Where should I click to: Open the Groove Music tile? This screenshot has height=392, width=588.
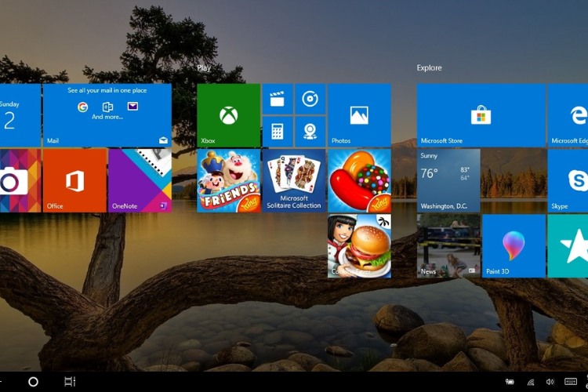pos(310,100)
